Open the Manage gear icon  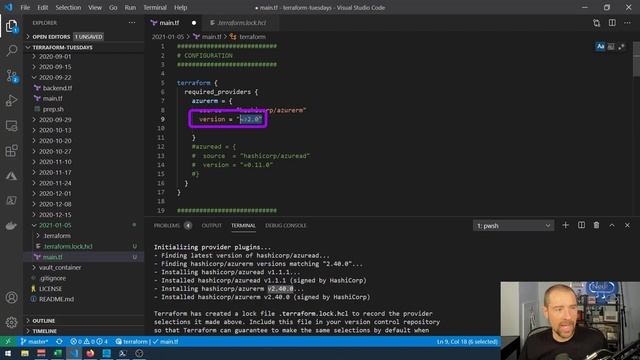11,322
